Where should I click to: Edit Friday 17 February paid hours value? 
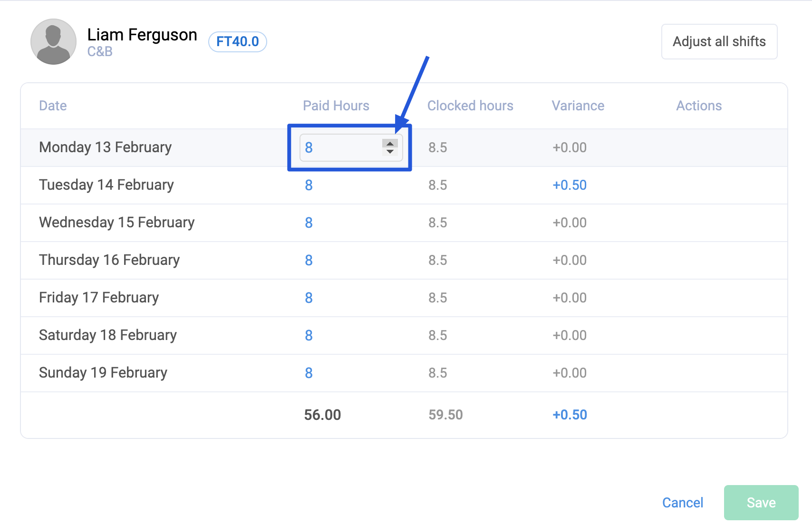309,298
